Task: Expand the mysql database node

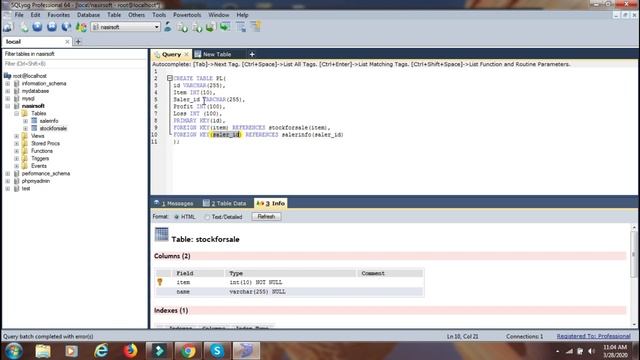Action: (x=8, y=98)
